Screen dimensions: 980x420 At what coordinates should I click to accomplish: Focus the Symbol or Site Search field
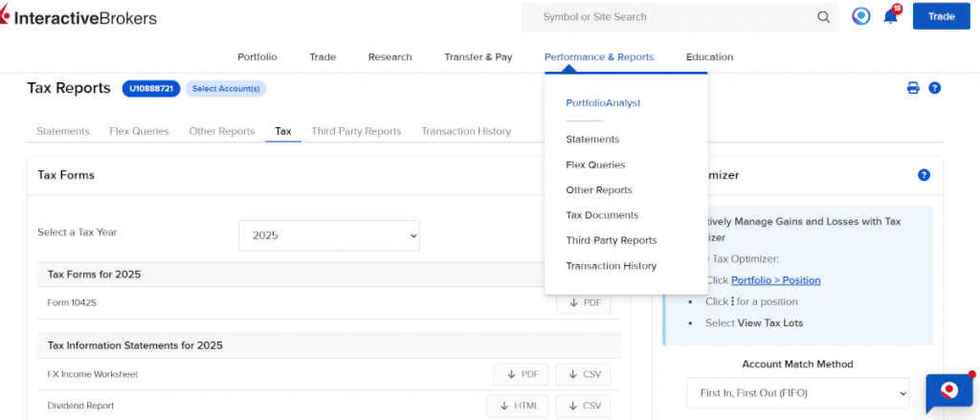669,17
